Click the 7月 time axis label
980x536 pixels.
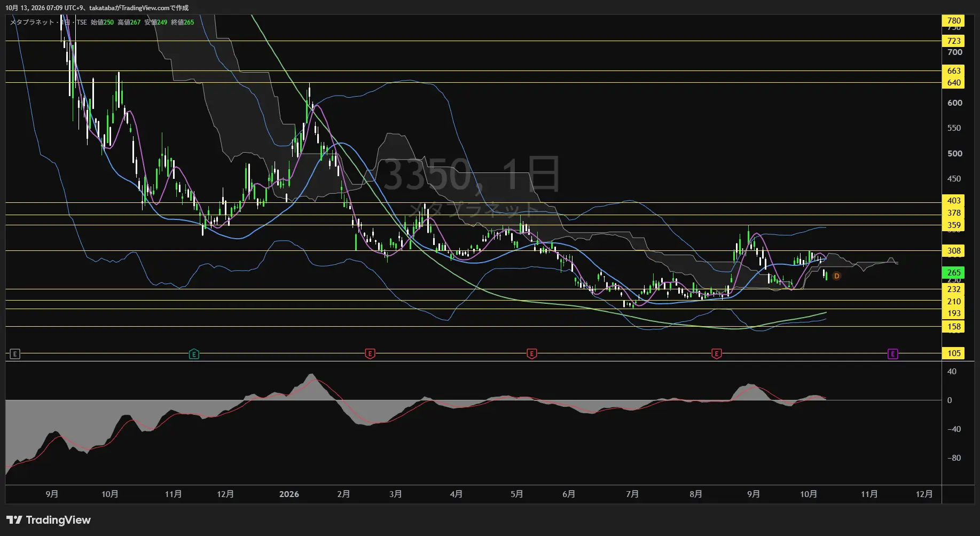point(632,494)
